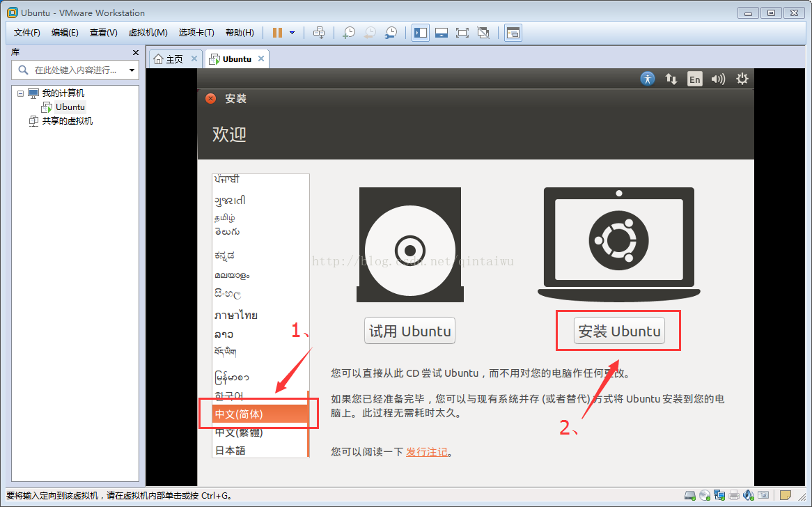
Task: Open the 选项卡(T) menu
Action: click(x=196, y=33)
